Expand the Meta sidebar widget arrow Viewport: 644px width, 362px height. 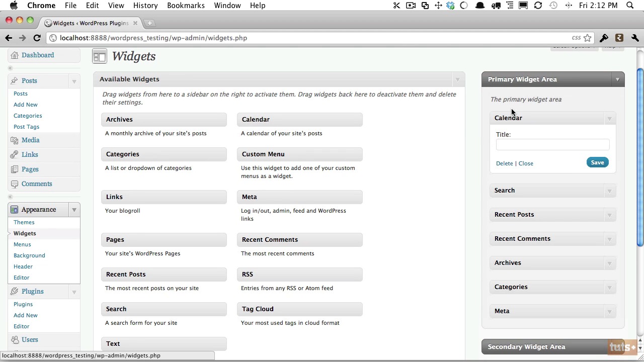pos(609,311)
